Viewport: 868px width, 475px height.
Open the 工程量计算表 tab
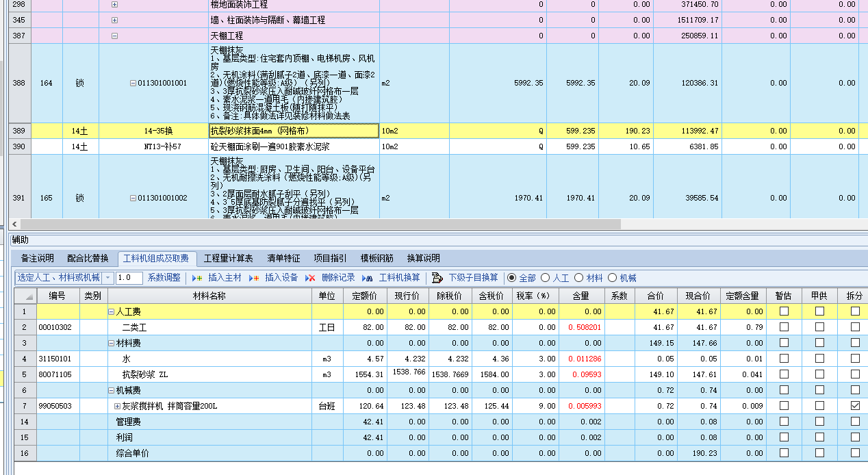[229, 259]
